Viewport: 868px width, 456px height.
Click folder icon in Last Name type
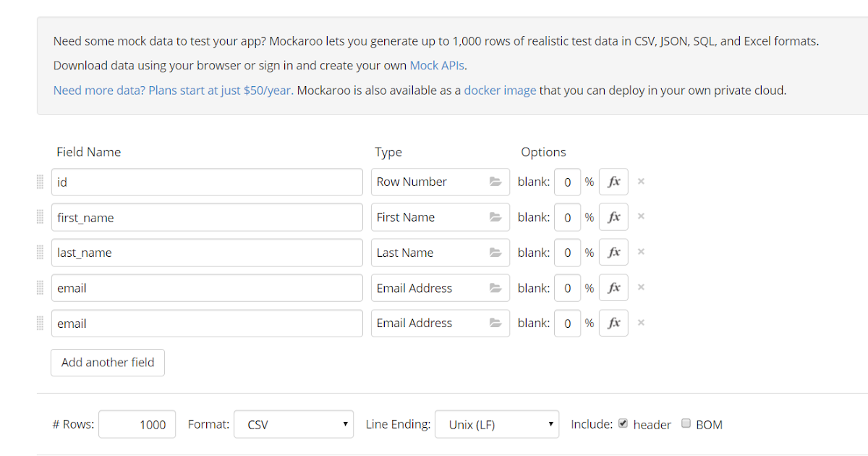[495, 253]
